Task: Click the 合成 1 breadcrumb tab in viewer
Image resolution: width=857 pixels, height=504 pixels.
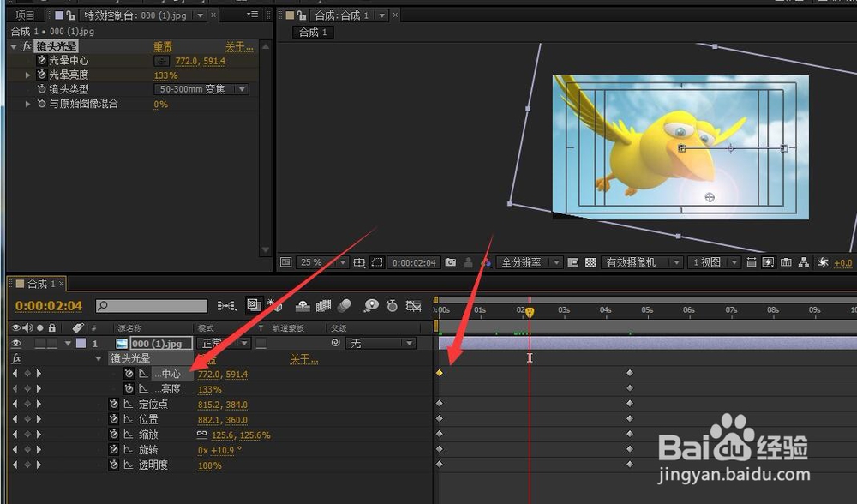Action: (x=313, y=33)
